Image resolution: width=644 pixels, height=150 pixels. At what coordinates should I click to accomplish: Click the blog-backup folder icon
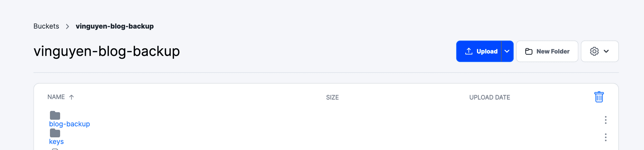(55, 115)
